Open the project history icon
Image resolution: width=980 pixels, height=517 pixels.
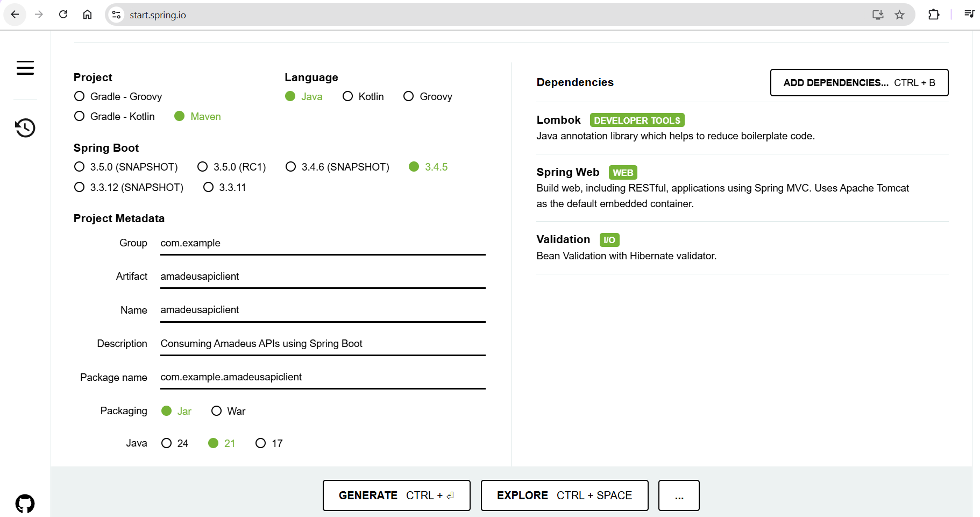25,128
